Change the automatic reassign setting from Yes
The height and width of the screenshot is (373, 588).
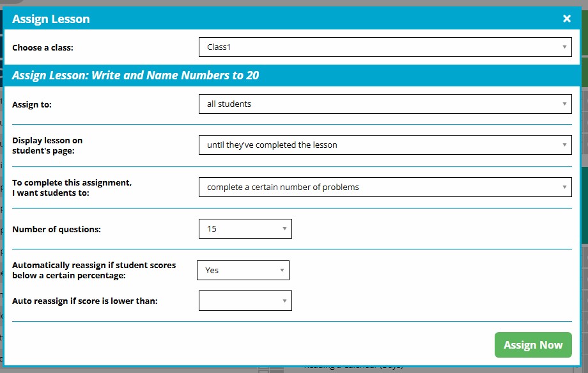[243, 270]
